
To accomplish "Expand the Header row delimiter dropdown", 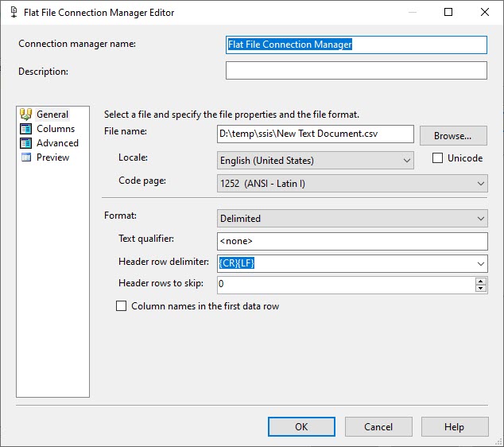I will coord(480,263).
